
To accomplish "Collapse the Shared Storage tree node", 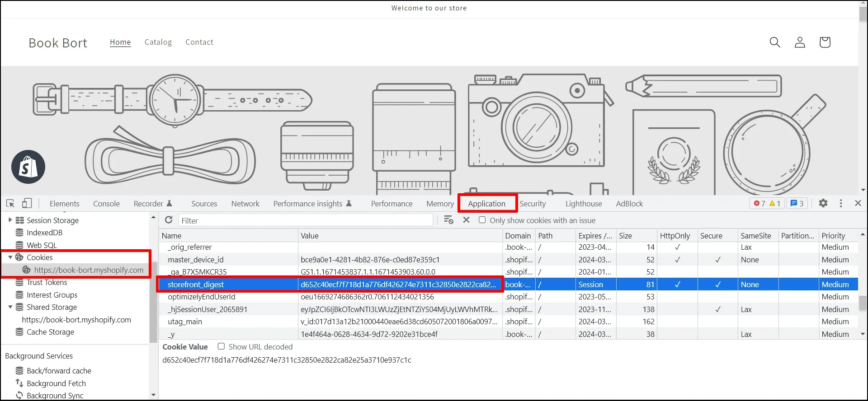I will [x=10, y=307].
